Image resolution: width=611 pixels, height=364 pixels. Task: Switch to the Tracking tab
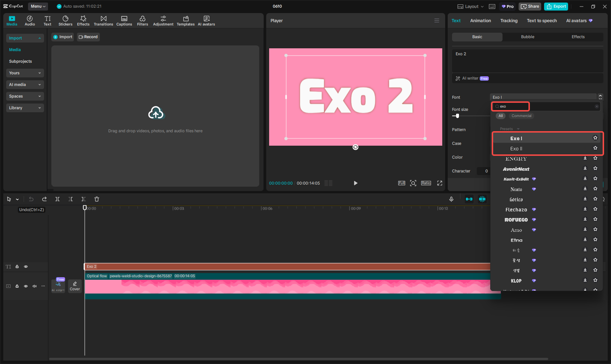509,21
